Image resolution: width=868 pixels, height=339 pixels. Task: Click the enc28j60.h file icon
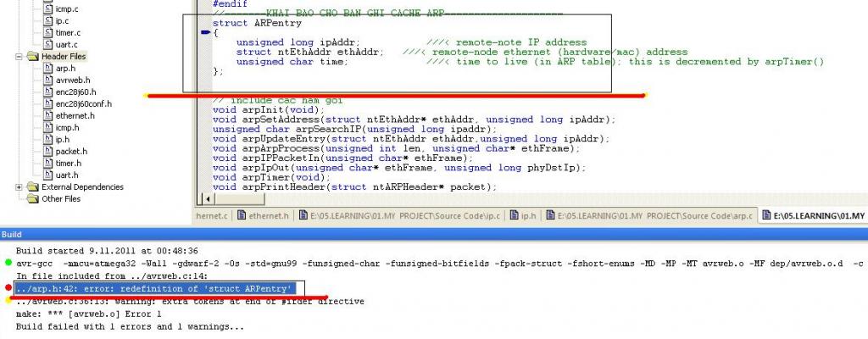pyautogui.click(x=48, y=92)
